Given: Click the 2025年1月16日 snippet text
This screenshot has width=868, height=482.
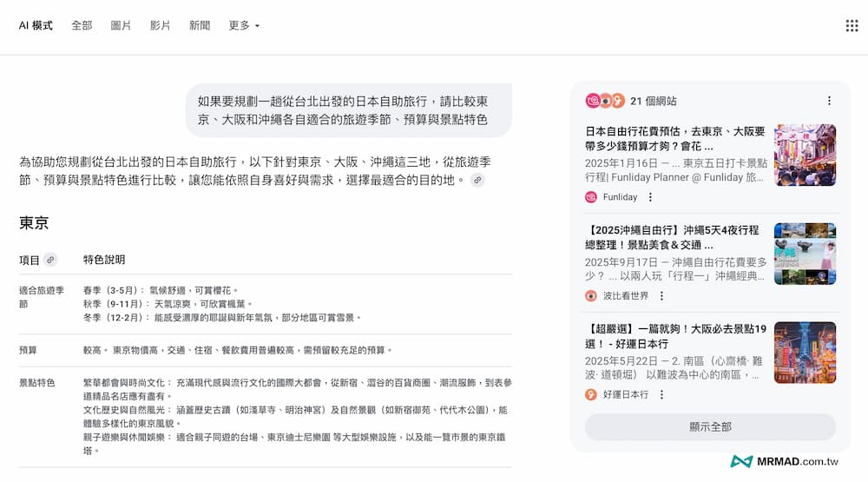Looking at the screenshot, I should [x=676, y=170].
